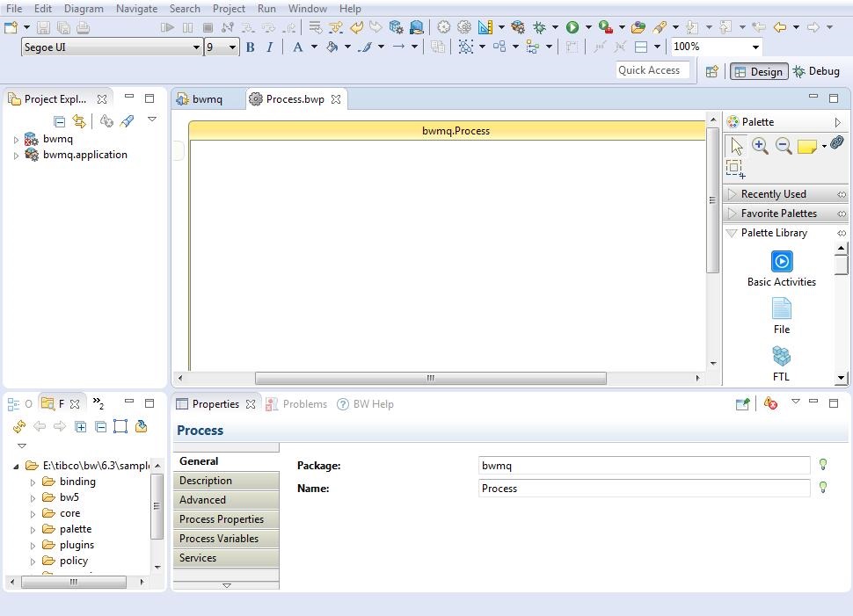Click the Open Perspective icon
853x616 pixels.
[x=712, y=71]
